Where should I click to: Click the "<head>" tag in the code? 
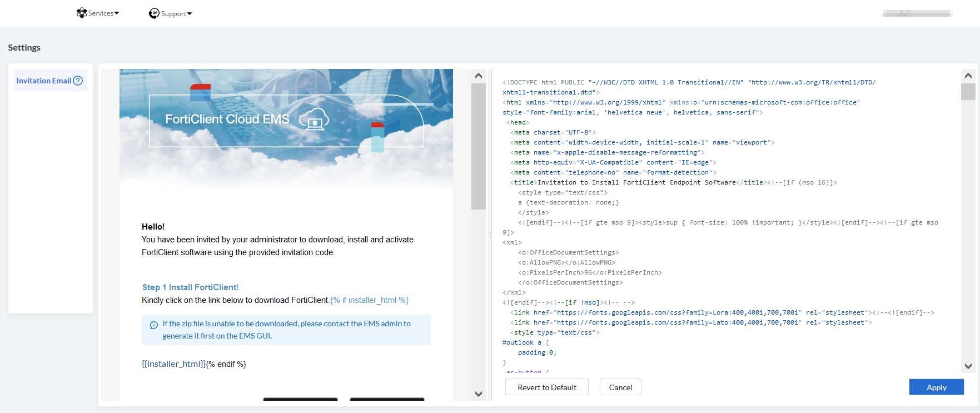click(518, 122)
